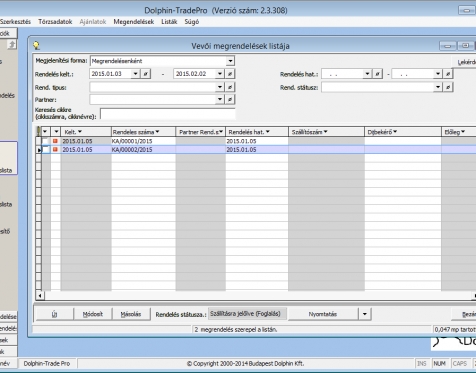Viewport: 476px width, 373px height.
Task: Click the Keresés cikkre search field
Action: pyautogui.click(x=168, y=114)
